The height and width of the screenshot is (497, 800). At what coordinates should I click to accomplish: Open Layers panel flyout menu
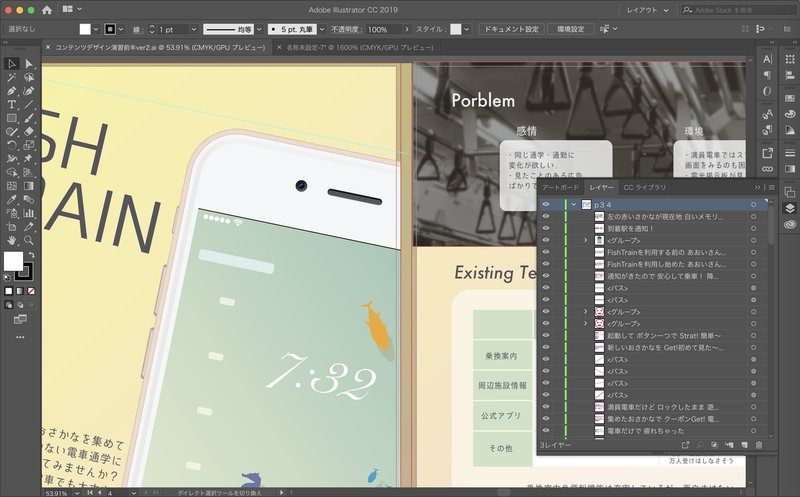pyautogui.click(x=771, y=187)
